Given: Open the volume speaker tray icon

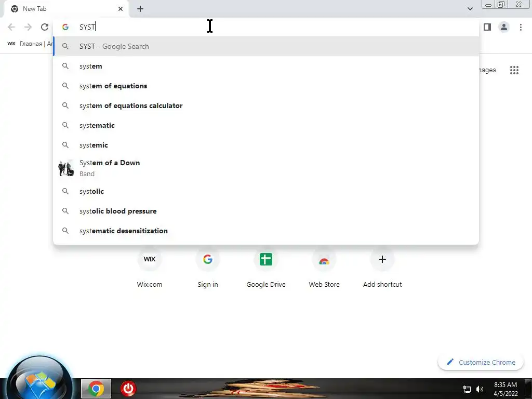Looking at the screenshot, I should tap(480, 389).
